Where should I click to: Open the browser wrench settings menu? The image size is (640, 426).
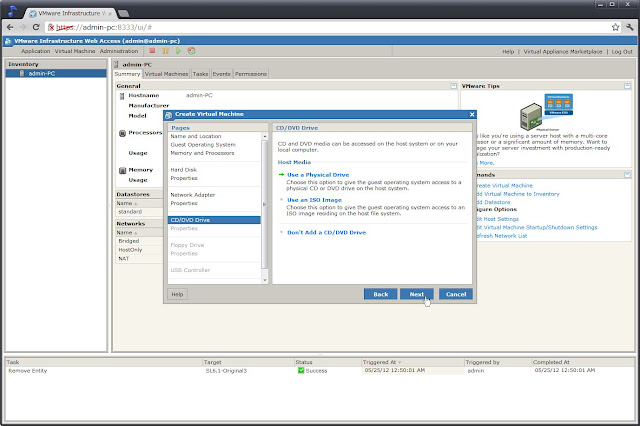(x=629, y=27)
